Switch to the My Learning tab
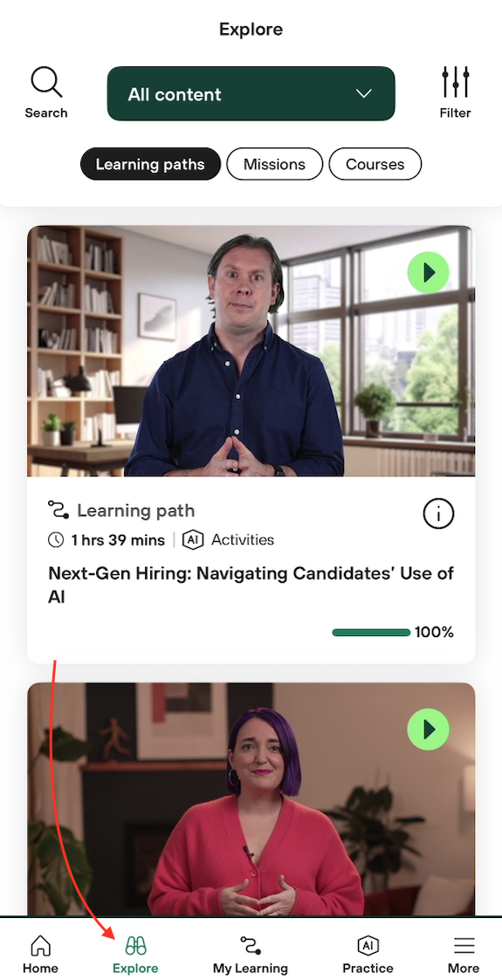Image resolution: width=502 pixels, height=980 pixels. point(251,955)
